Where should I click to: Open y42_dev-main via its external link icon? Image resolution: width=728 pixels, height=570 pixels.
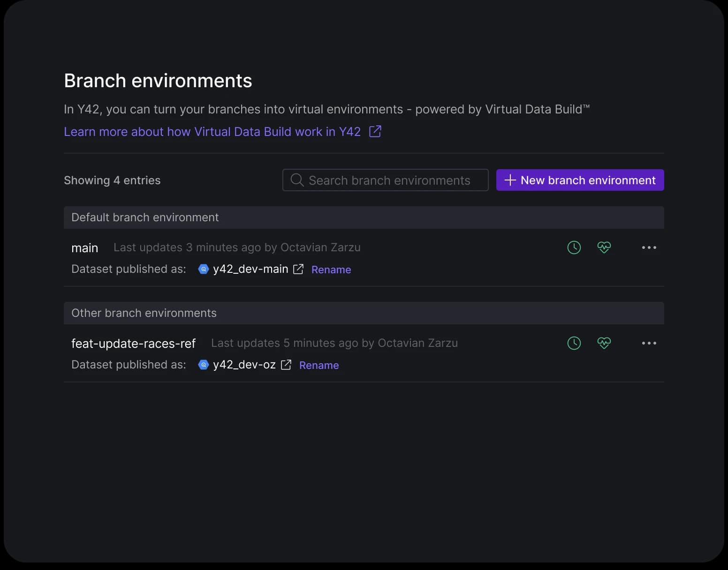pos(298,269)
